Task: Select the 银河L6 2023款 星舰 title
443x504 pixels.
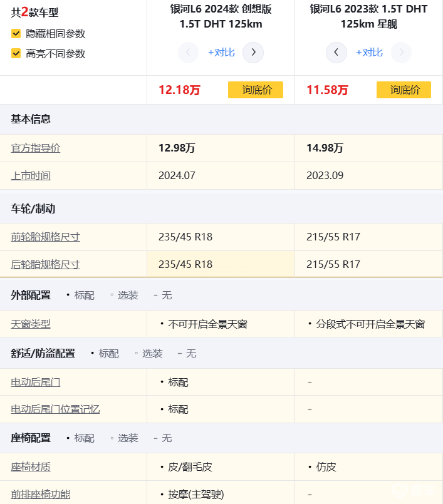Action: pyautogui.click(x=369, y=16)
